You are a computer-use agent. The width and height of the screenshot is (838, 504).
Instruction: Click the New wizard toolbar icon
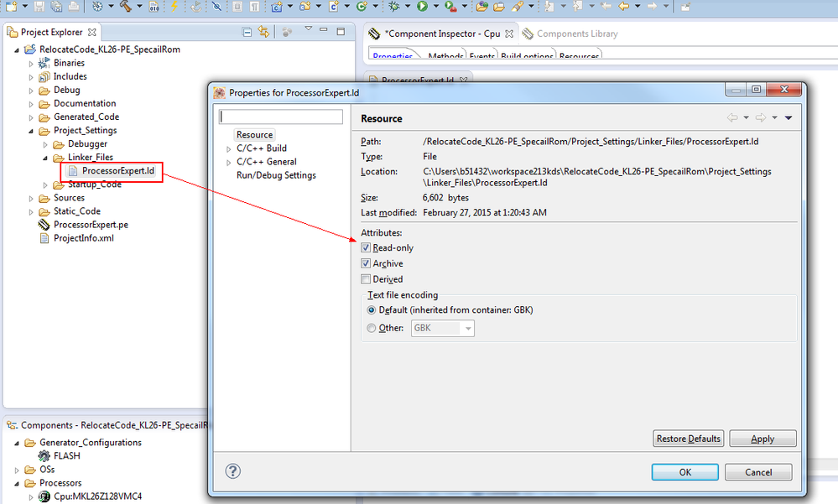pyautogui.click(x=11, y=7)
